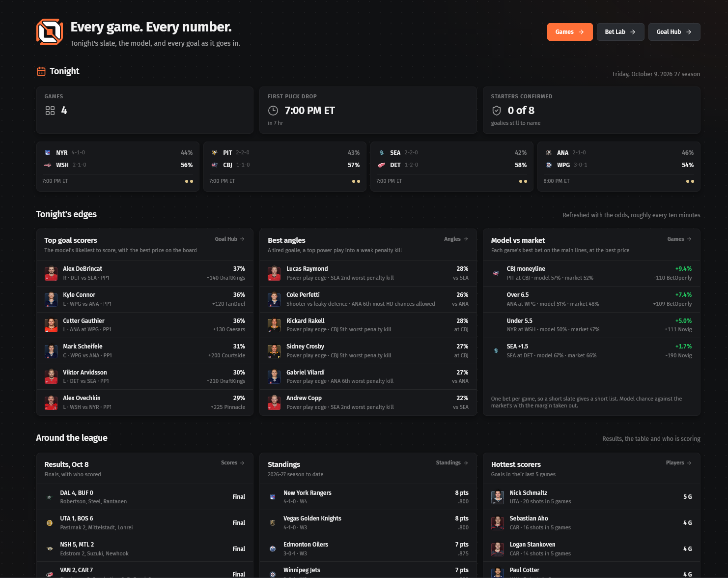Click the NYR team logo
This screenshot has height=578, width=728.
(48, 153)
